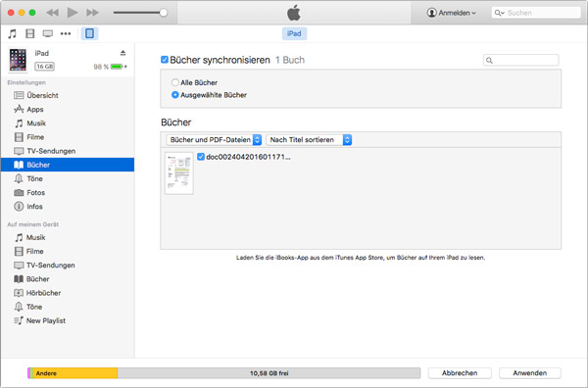Click the book search field beside 1 Buch

(521, 60)
